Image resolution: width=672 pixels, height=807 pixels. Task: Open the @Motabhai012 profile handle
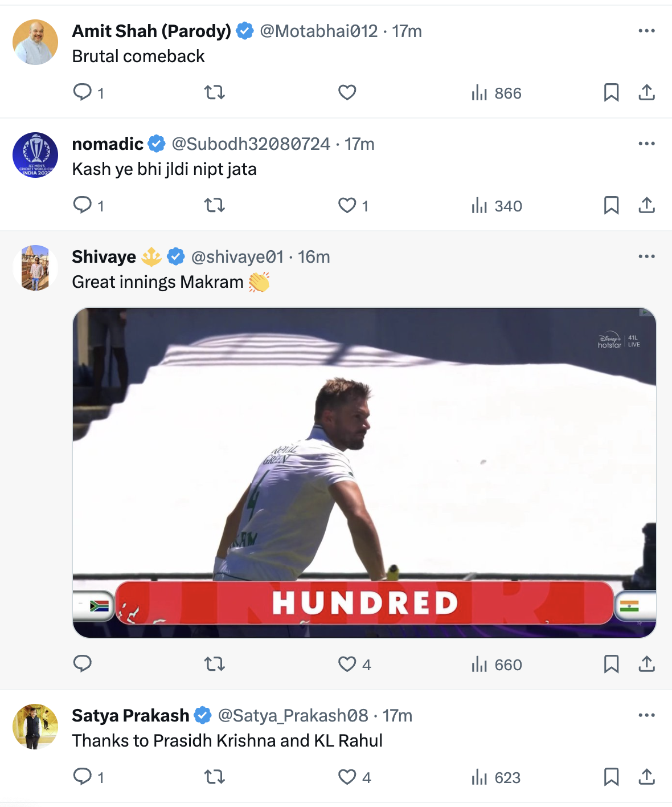point(318,31)
